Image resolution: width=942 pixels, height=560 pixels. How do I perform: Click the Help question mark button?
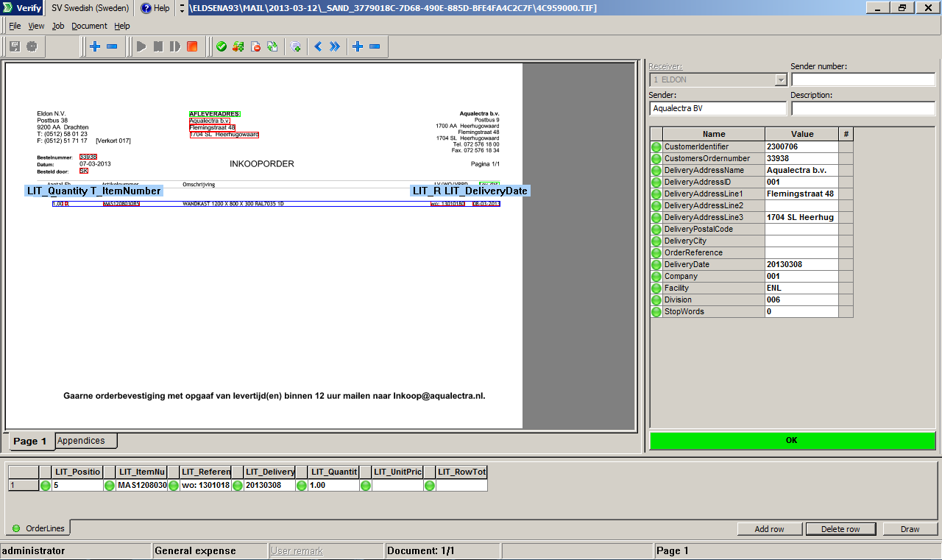coord(155,8)
